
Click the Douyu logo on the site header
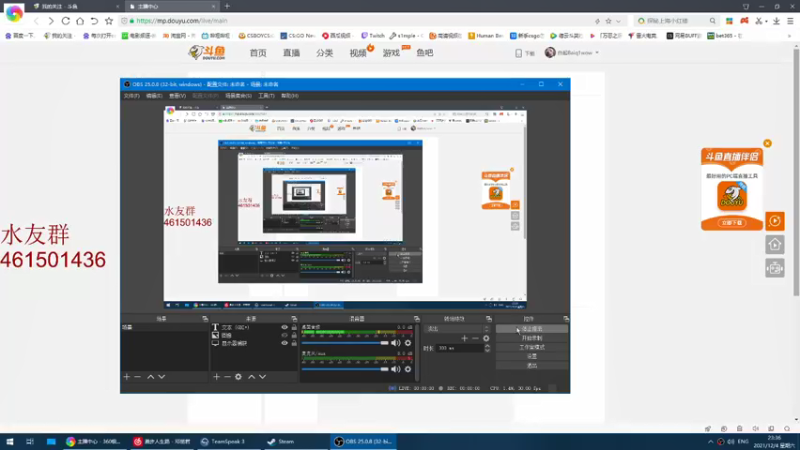click(x=206, y=52)
